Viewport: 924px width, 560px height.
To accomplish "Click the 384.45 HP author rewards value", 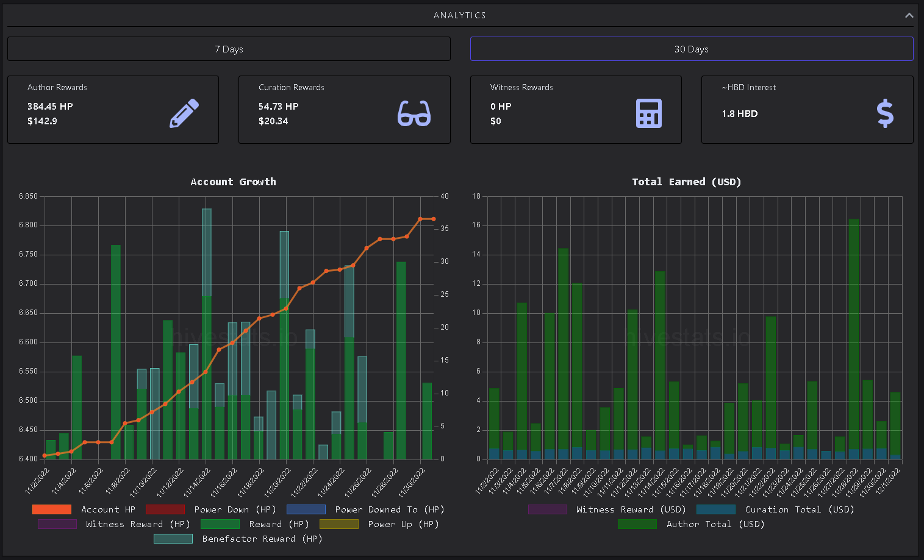I will click(x=50, y=107).
